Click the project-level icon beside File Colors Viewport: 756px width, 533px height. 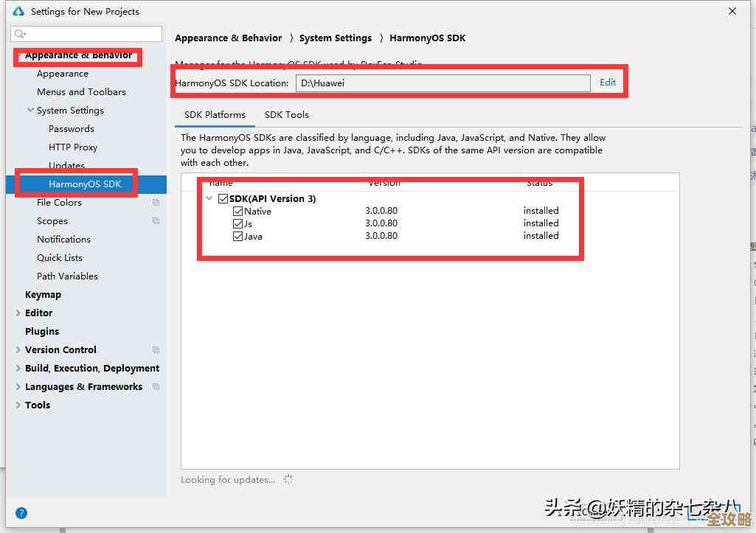click(156, 203)
